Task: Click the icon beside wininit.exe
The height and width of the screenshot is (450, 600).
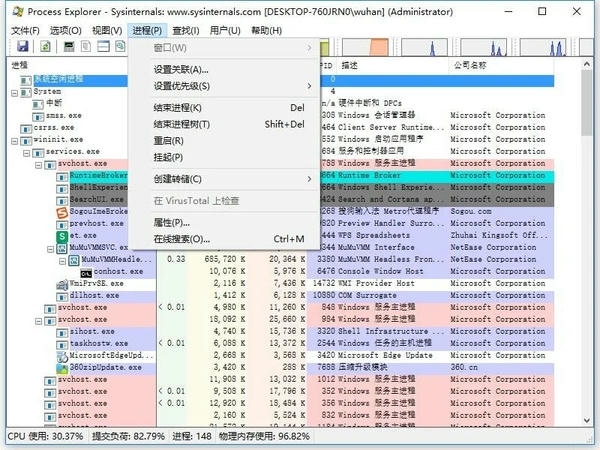Action: (x=26, y=140)
